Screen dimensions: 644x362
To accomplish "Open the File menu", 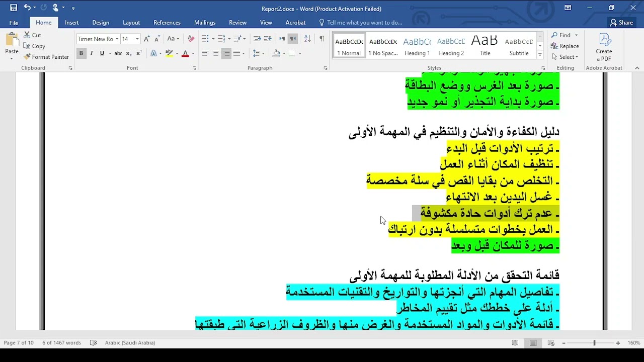I will pos(14,23).
